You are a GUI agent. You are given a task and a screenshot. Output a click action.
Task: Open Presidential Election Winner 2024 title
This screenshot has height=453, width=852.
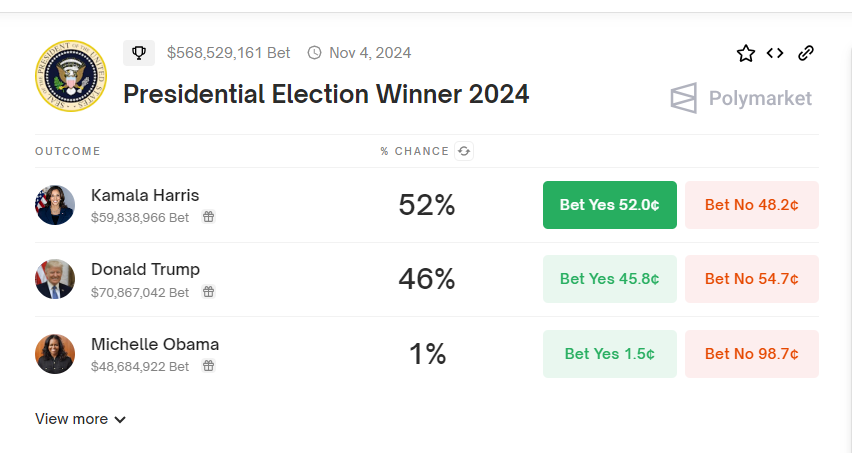pos(326,95)
